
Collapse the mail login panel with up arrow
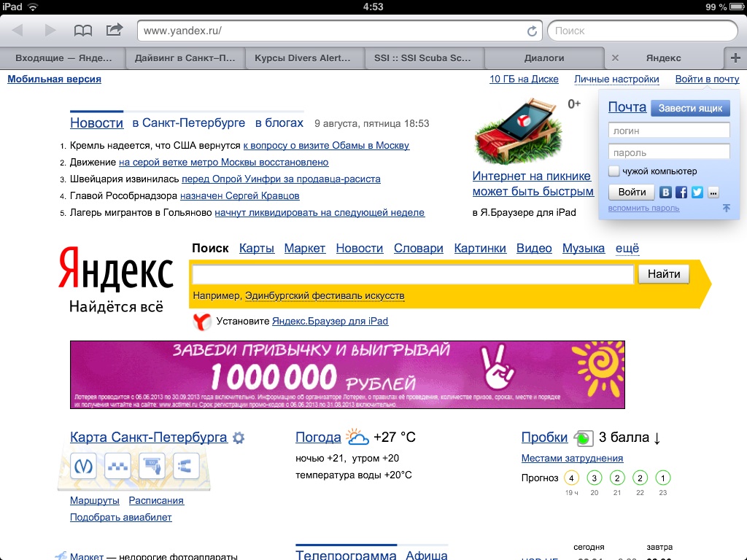(727, 209)
